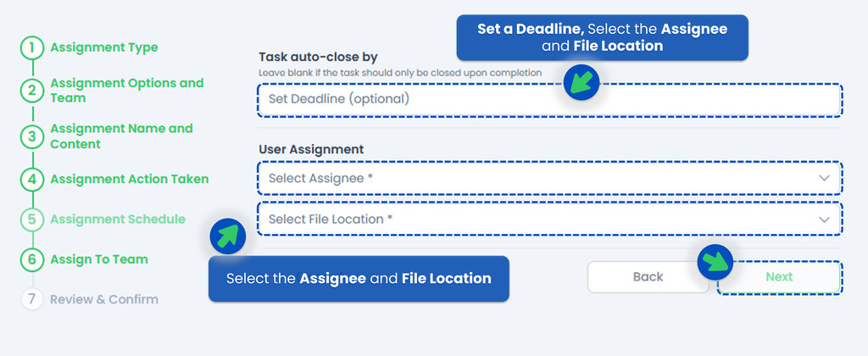
Task: Switch to Assignment Options and Team step
Action: tap(126, 91)
